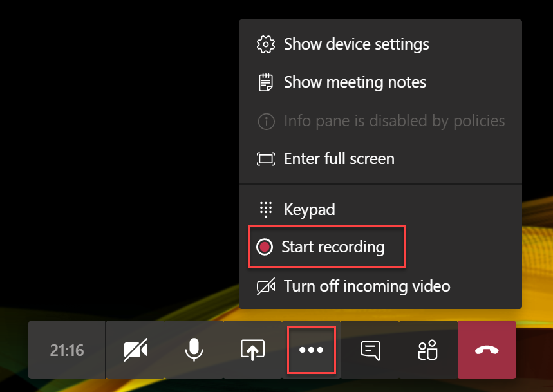Click the 21:16 call duration timer

[67, 350]
